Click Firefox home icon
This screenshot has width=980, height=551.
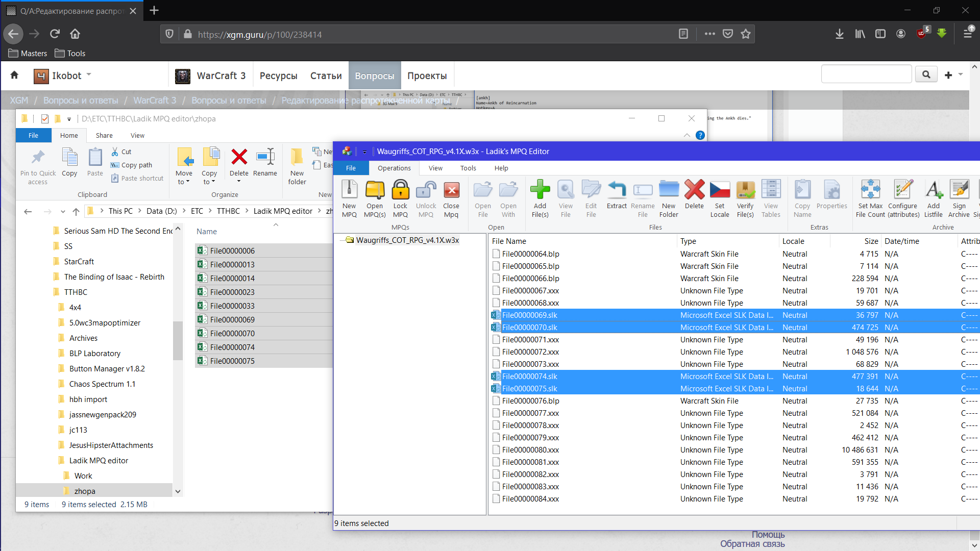coord(75,34)
